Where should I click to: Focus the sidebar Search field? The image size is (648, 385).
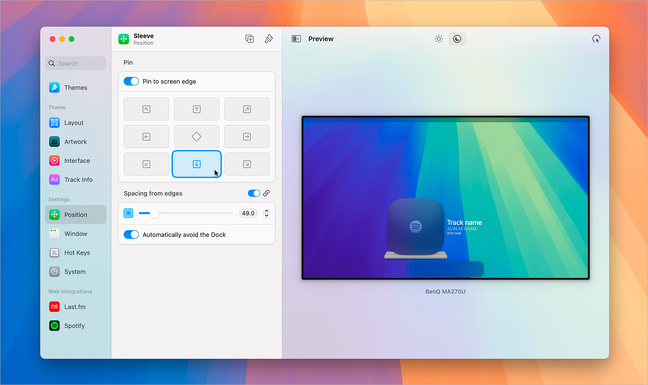point(76,63)
